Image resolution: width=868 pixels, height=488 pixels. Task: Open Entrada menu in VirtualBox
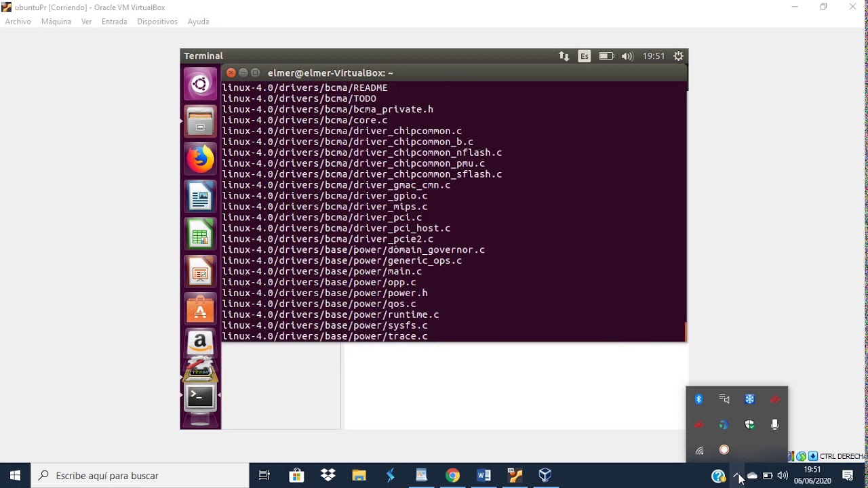coord(115,22)
